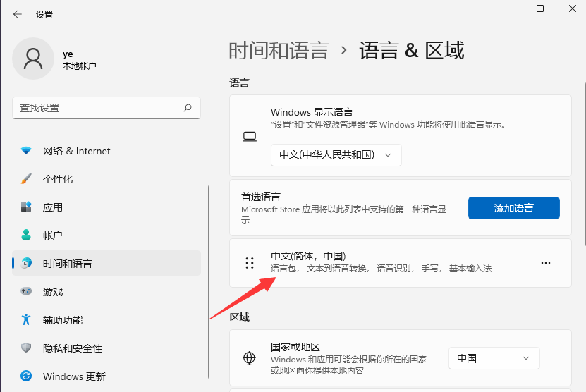Open the three-dot menu for 中文(简体，中国)
The height and width of the screenshot is (392, 586).
click(x=546, y=263)
